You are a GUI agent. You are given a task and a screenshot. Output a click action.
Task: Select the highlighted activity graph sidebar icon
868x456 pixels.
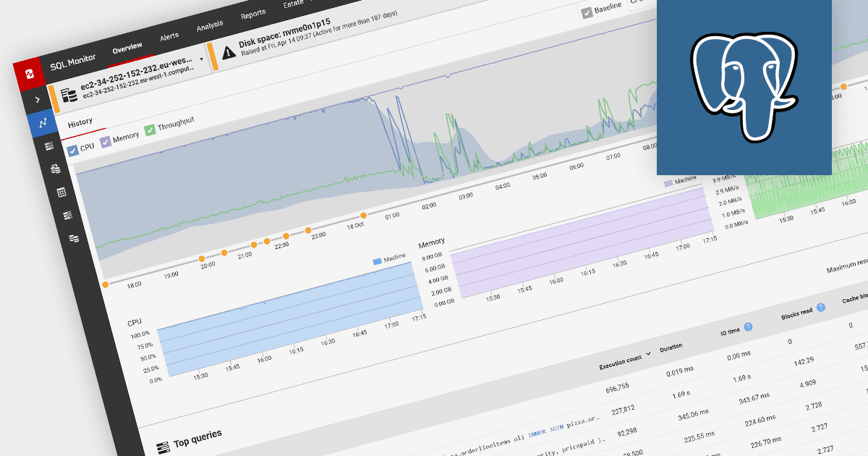pyautogui.click(x=43, y=124)
